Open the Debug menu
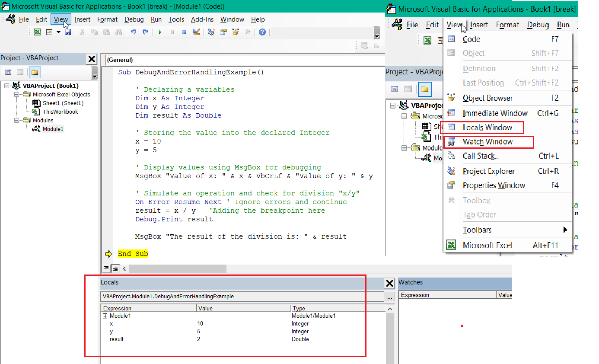Screen dimensions: 599x364 coord(134,19)
